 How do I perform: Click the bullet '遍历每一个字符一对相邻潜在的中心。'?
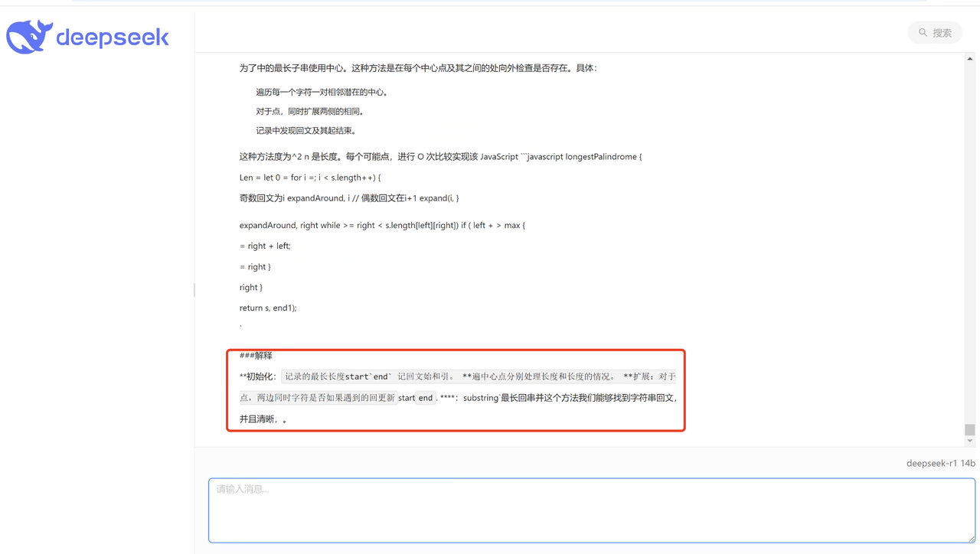tap(323, 92)
